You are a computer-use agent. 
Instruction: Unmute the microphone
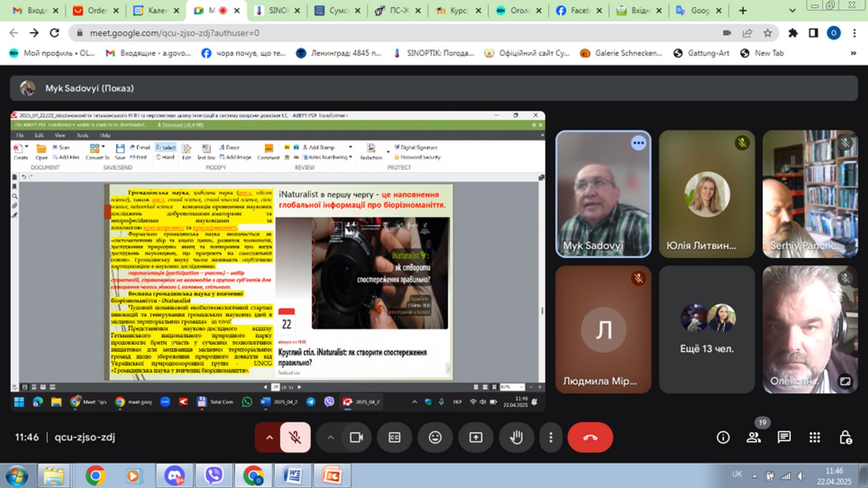tap(295, 437)
